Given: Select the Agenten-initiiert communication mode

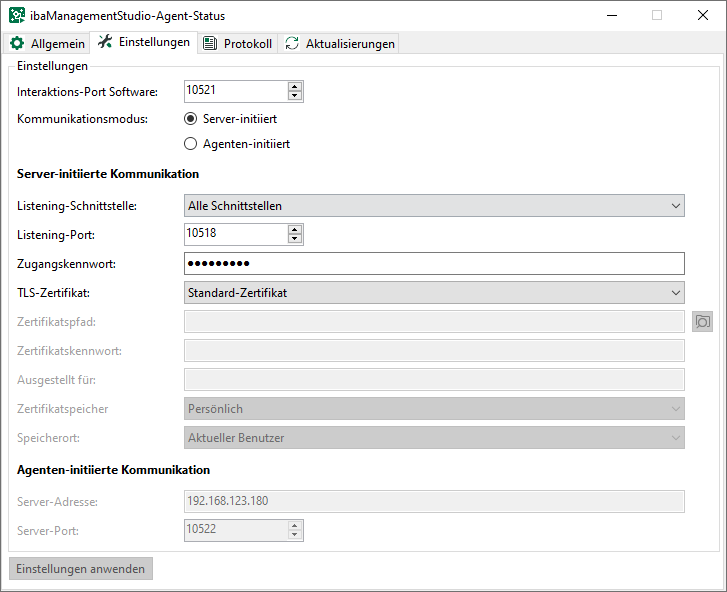Looking at the screenshot, I should point(191,144).
